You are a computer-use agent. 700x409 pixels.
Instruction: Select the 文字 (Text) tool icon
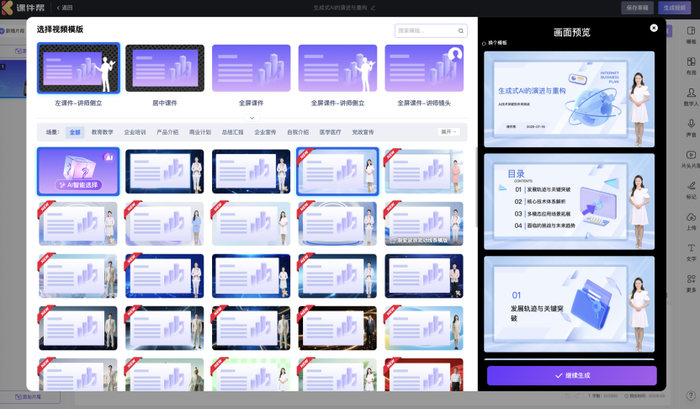[x=690, y=250]
